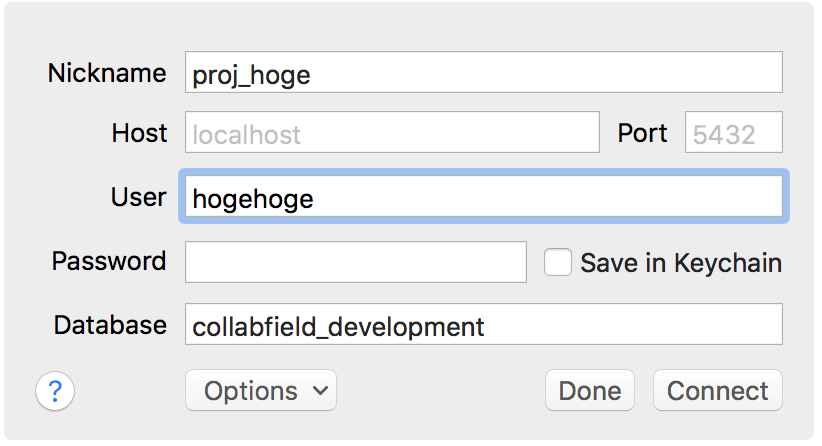The width and height of the screenshot is (822, 446).
Task: Open the Options pop-up menu
Action: tap(261, 391)
